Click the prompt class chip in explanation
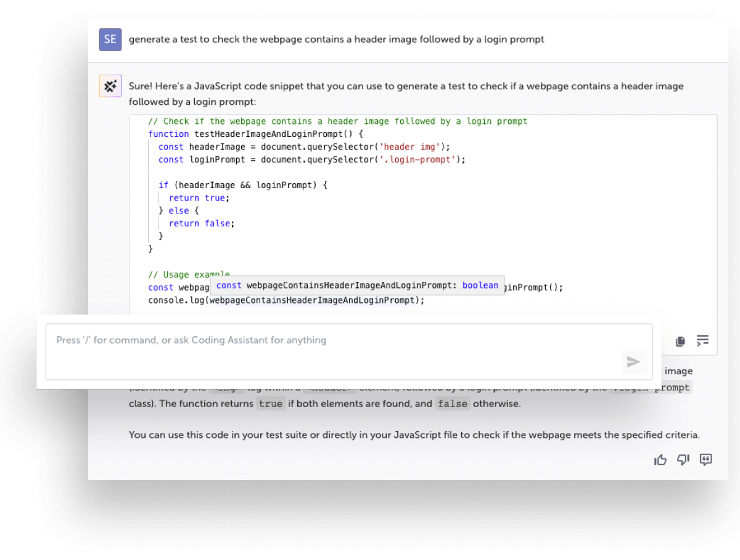Viewport: 740px width, 560px height. pos(673,388)
